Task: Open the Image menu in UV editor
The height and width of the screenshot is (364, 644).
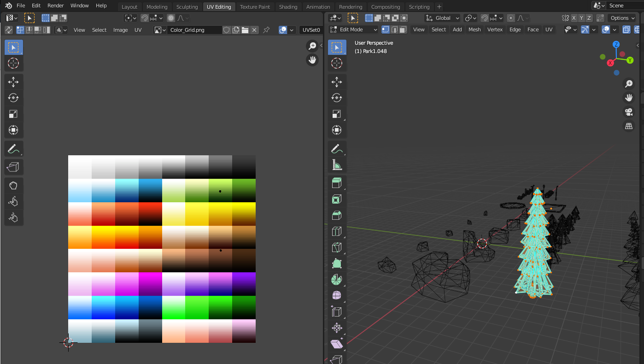Action: tap(120, 30)
